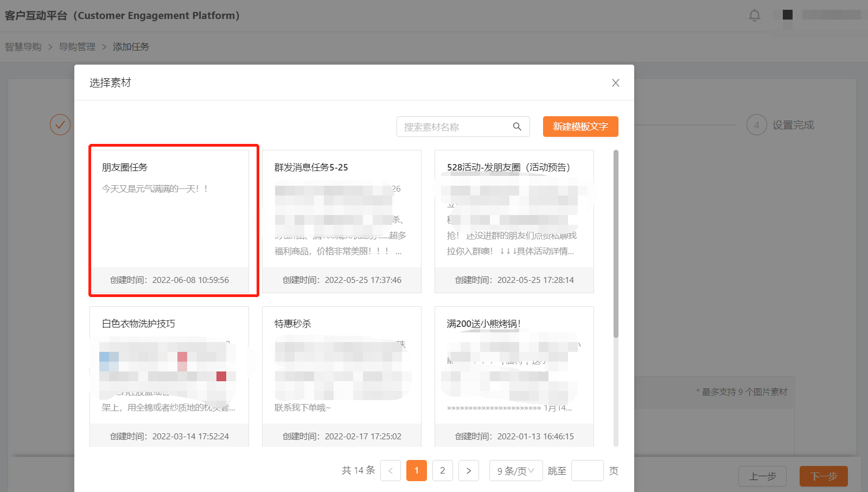Click the 下一步 button
The width and height of the screenshot is (868, 492).
click(824, 476)
